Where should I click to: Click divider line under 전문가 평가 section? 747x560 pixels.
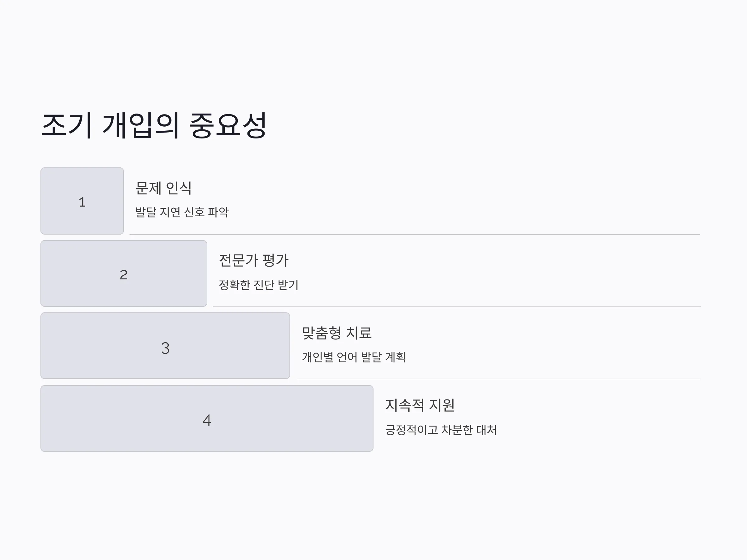(457, 306)
